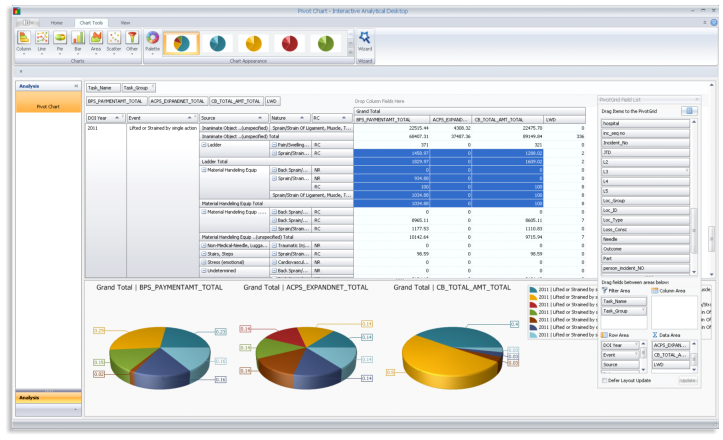Select the hospital field in list
Screen dimensions: 723x440
click(x=645, y=124)
